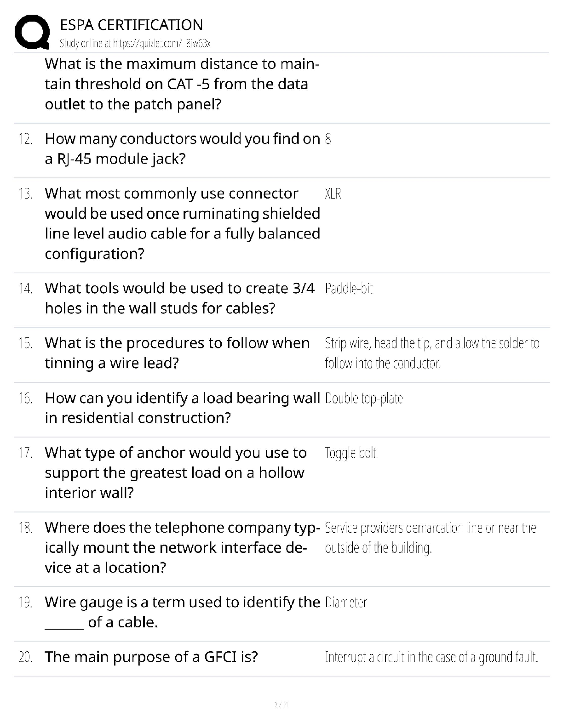Select the shielded audio cable connector question
563x728 pixels.
[182, 223]
